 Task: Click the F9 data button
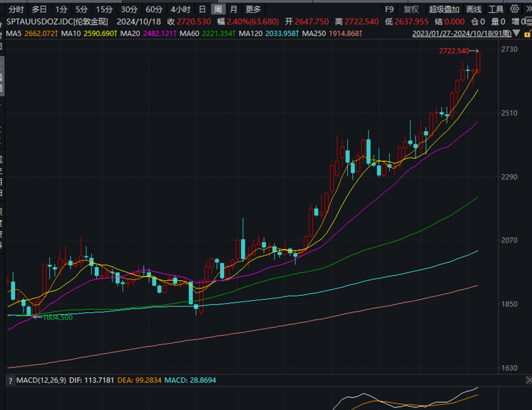point(389,9)
